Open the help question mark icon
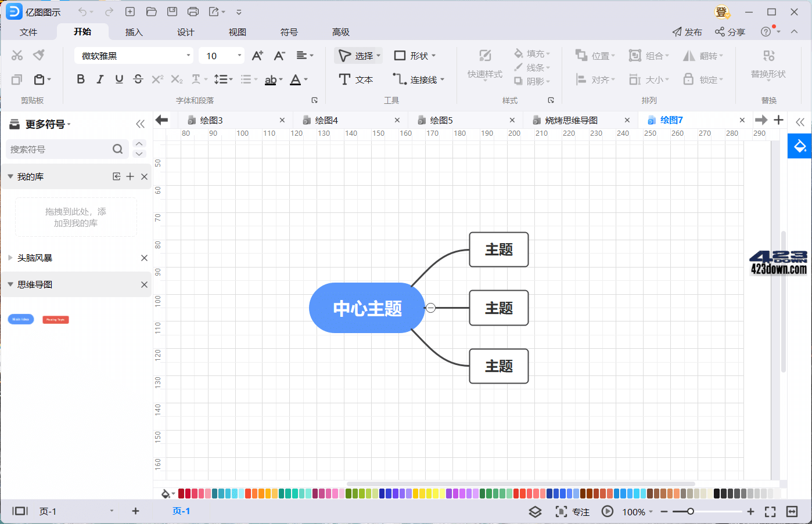The height and width of the screenshot is (524, 812). pos(766,31)
